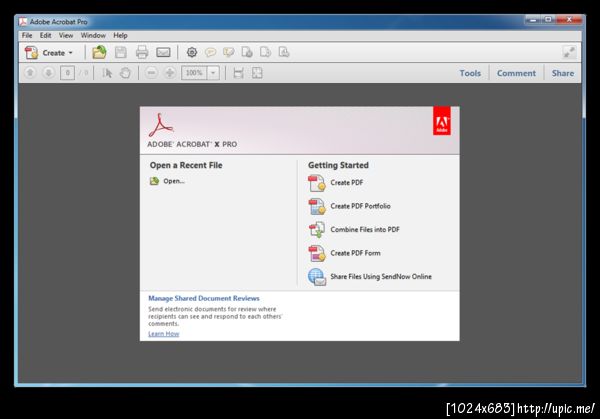Image resolution: width=600 pixels, height=419 pixels.
Task: Click the Acrobat title bar app icon
Action: [23, 21]
